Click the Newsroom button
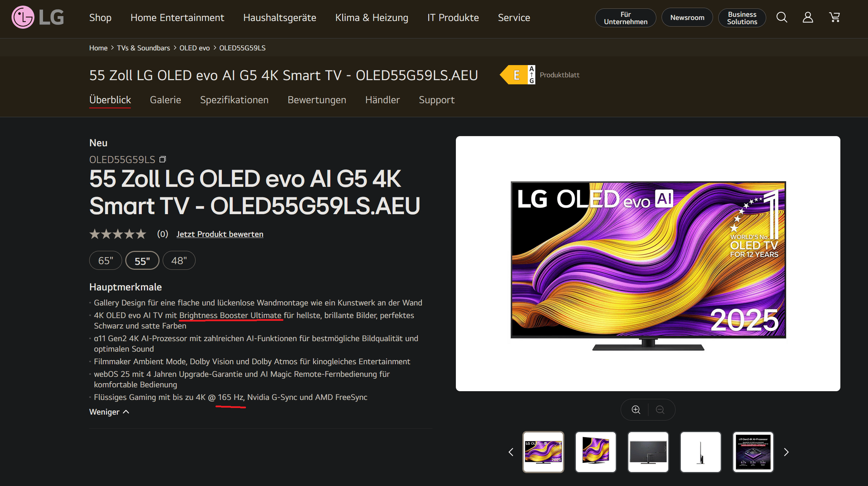 (x=687, y=17)
